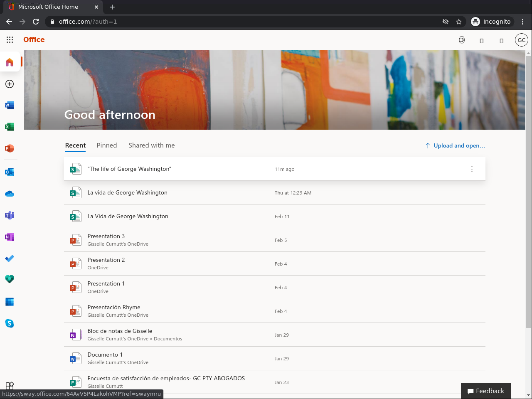This screenshot has width=532, height=399.
Task: Reload the page in the browser
Action: tap(36, 22)
